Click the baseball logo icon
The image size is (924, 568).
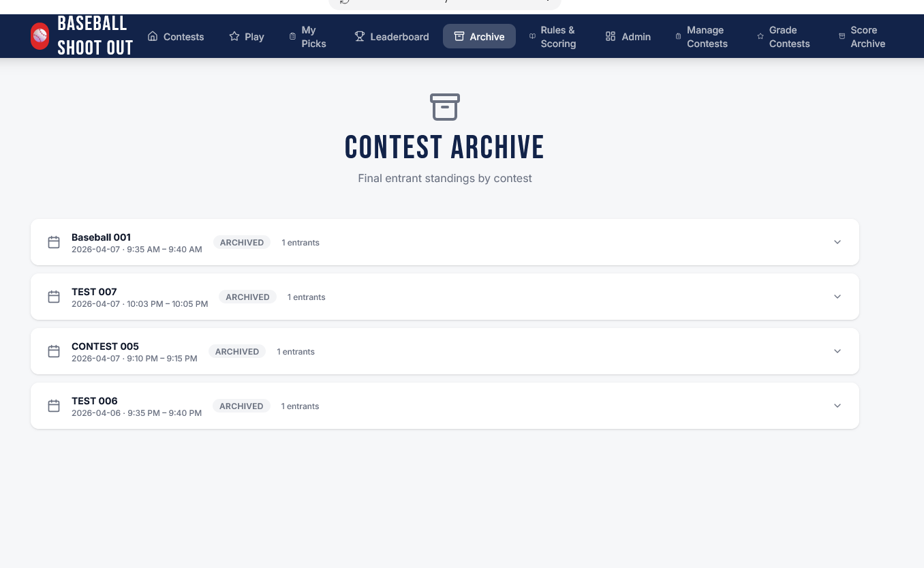(40, 36)
